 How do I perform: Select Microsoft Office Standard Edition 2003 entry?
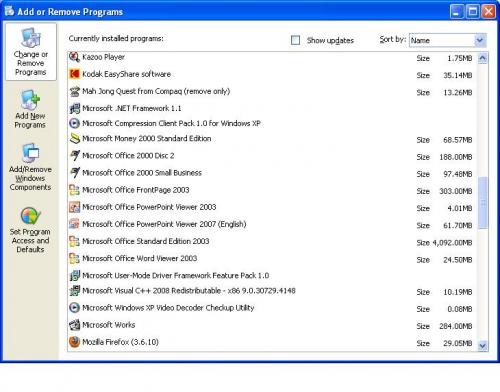146,241
